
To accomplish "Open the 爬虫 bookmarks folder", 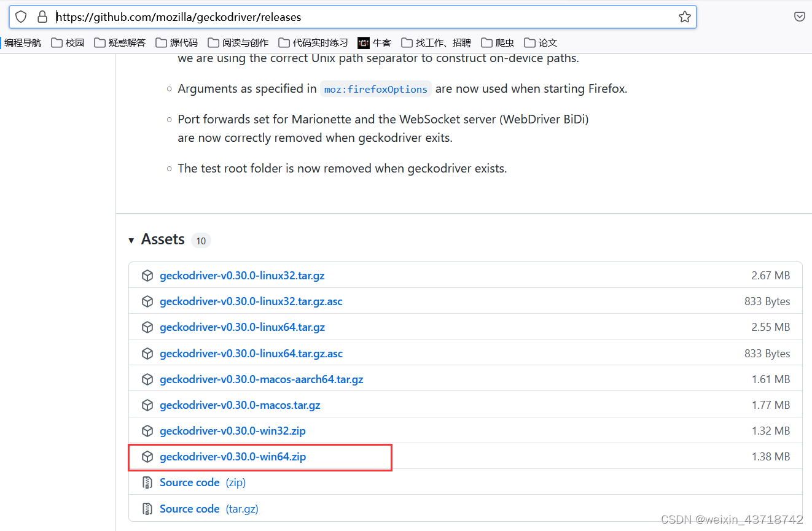I will tap(498, 42).
